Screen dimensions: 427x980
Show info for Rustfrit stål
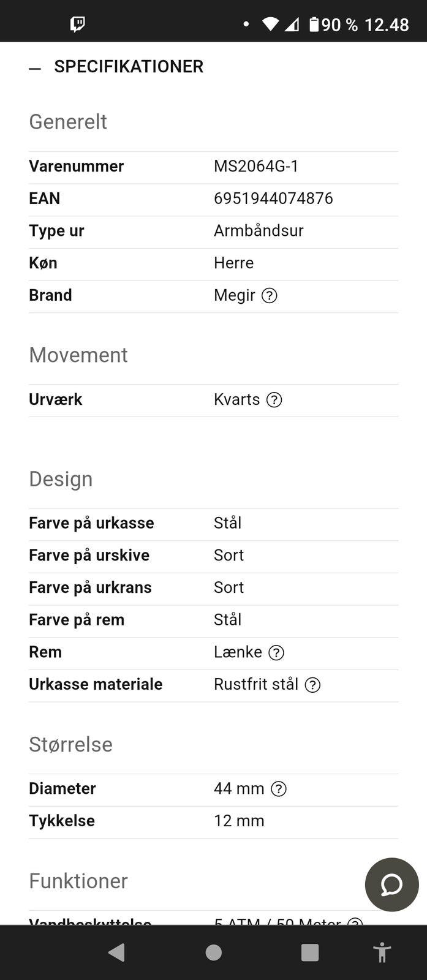tap(312, 685)
